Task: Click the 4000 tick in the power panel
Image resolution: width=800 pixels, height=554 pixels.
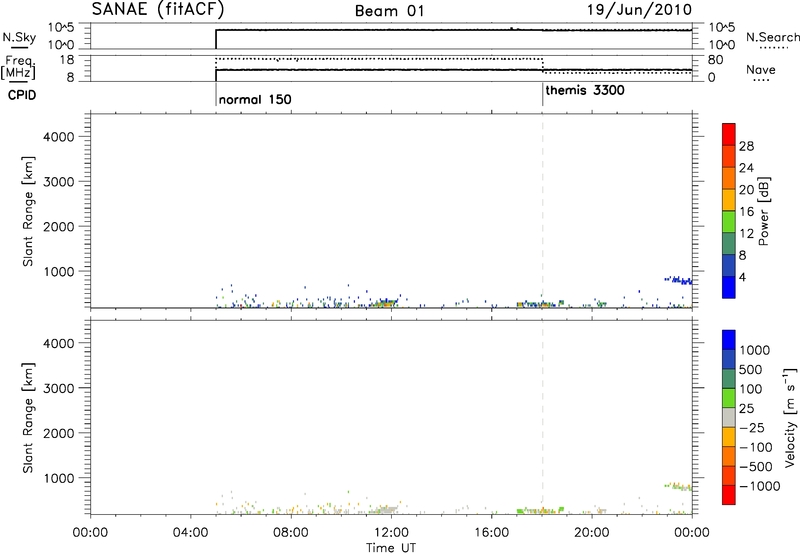Action: 59,137
